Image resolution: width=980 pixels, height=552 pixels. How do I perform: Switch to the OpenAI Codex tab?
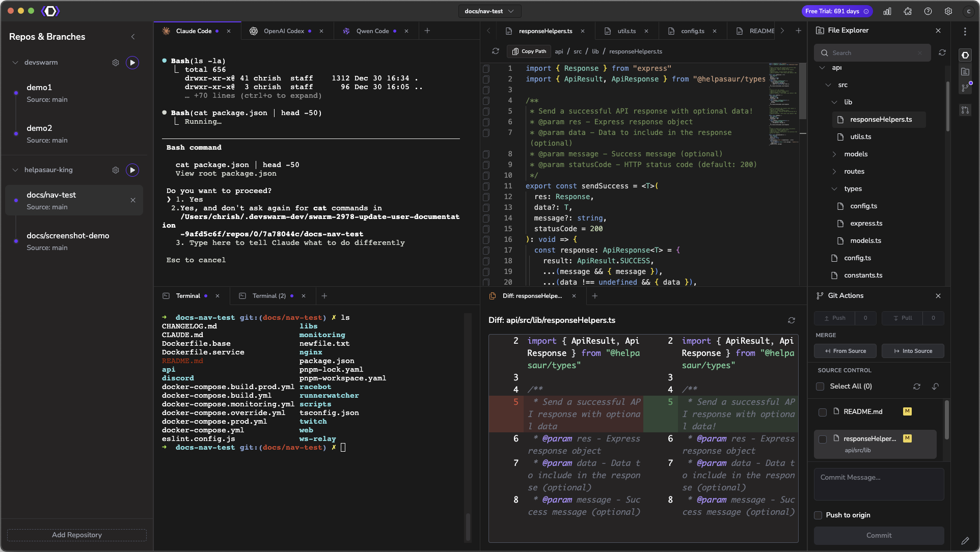pyautogui.click(x=283, y=31)
